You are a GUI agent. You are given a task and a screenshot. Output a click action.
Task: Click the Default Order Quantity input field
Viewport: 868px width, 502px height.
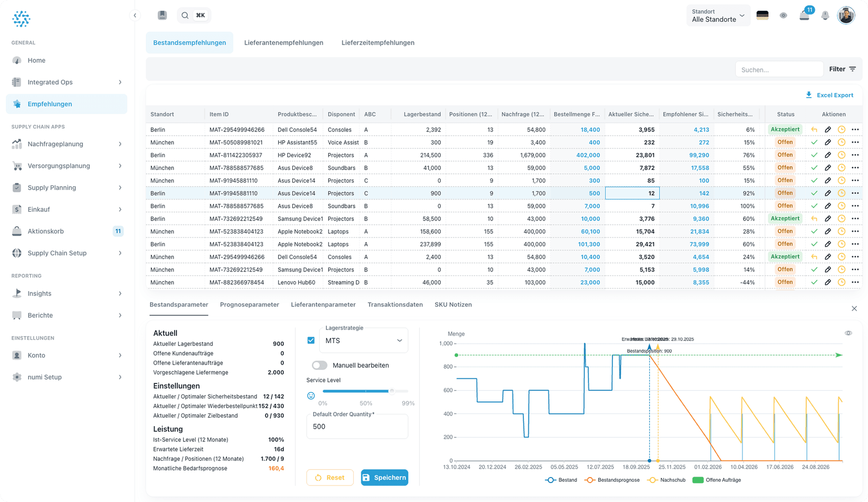[357, 426]
